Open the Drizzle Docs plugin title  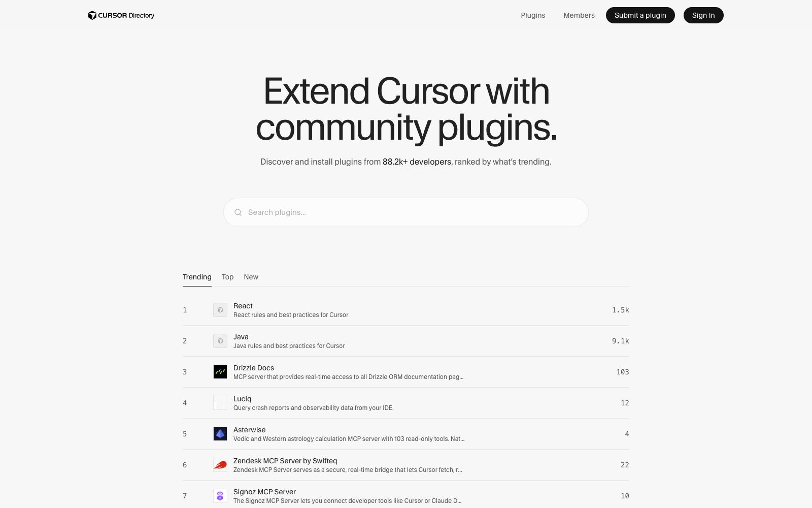254,368
